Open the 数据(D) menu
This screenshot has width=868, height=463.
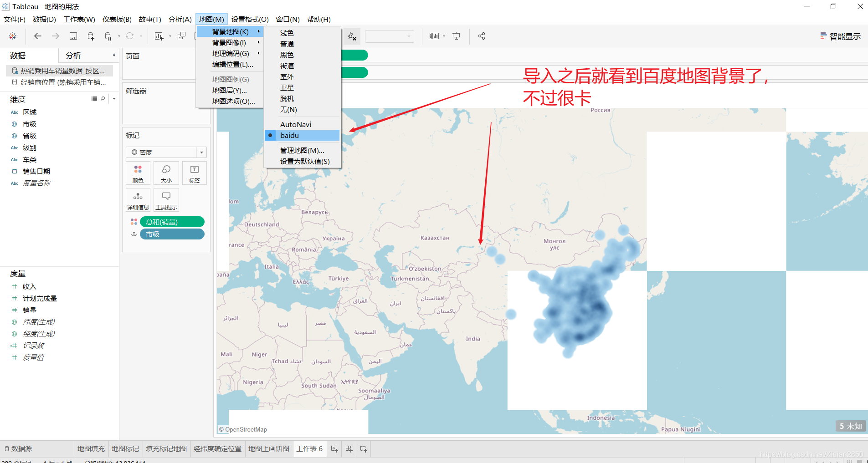44,19
